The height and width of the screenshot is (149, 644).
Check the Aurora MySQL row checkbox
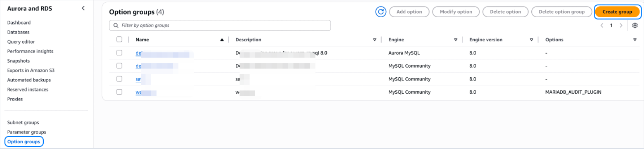119,53
